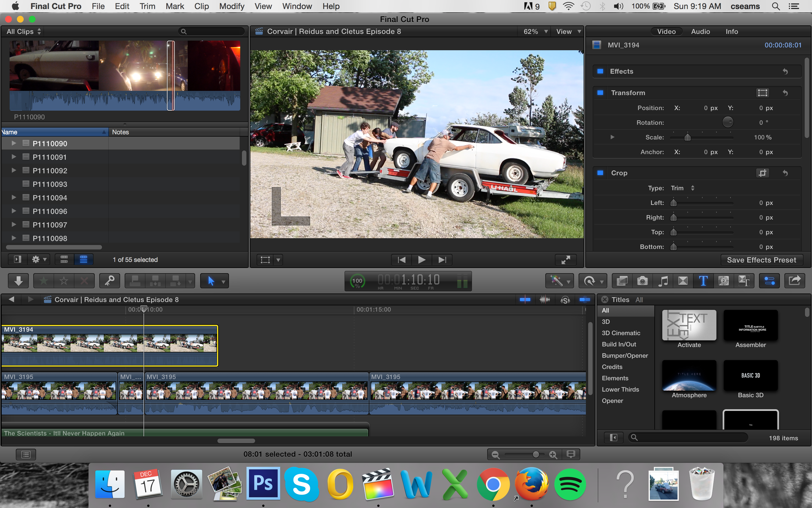Open the viewer View options dropdown
Screen dimensions: 812x508
point(569,31)
